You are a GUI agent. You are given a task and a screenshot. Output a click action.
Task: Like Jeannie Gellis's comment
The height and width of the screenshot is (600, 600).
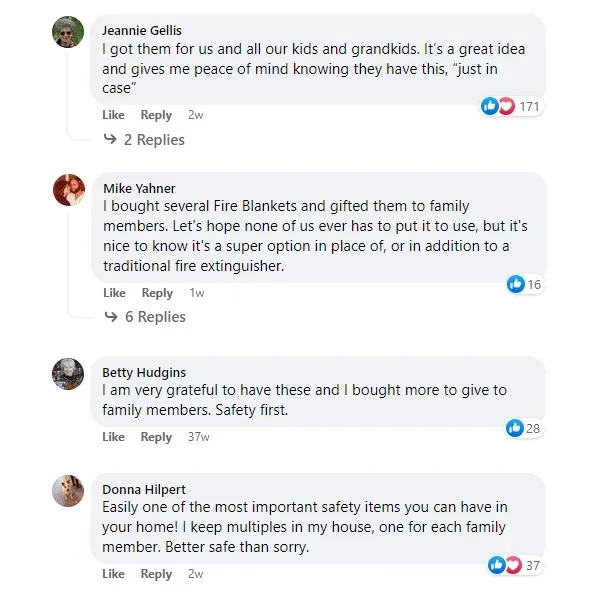point(114,115)
